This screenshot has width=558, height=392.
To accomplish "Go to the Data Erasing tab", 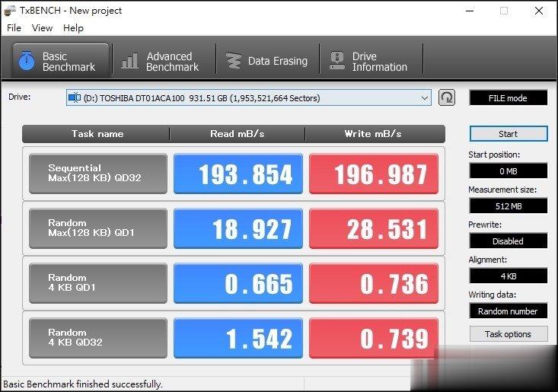I will pos(268,61).
